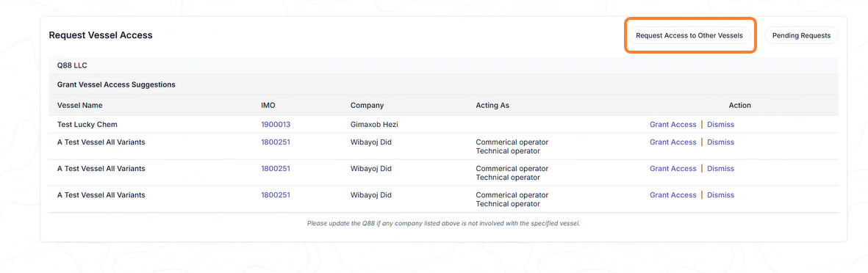Open IMO 1800251 link in third row

pos(276,169)
